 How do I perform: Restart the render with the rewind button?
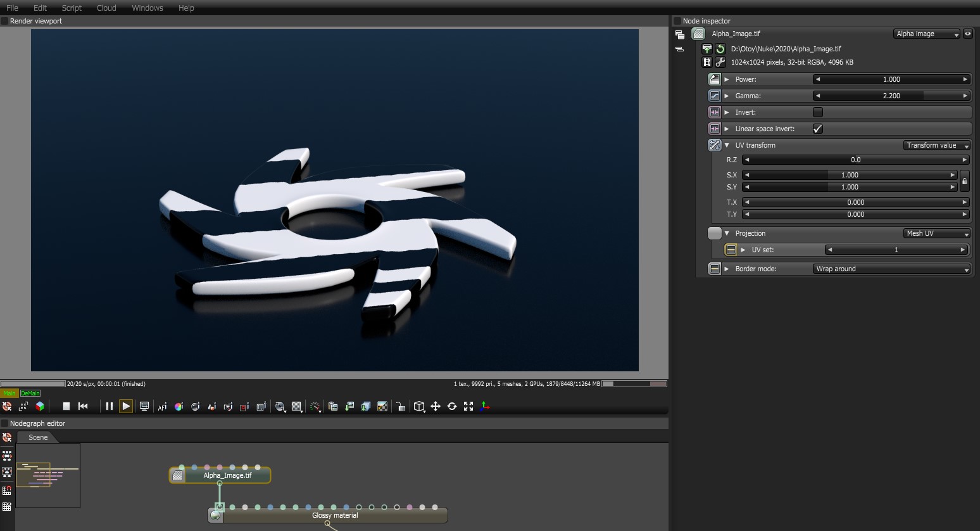coord(83,406)
